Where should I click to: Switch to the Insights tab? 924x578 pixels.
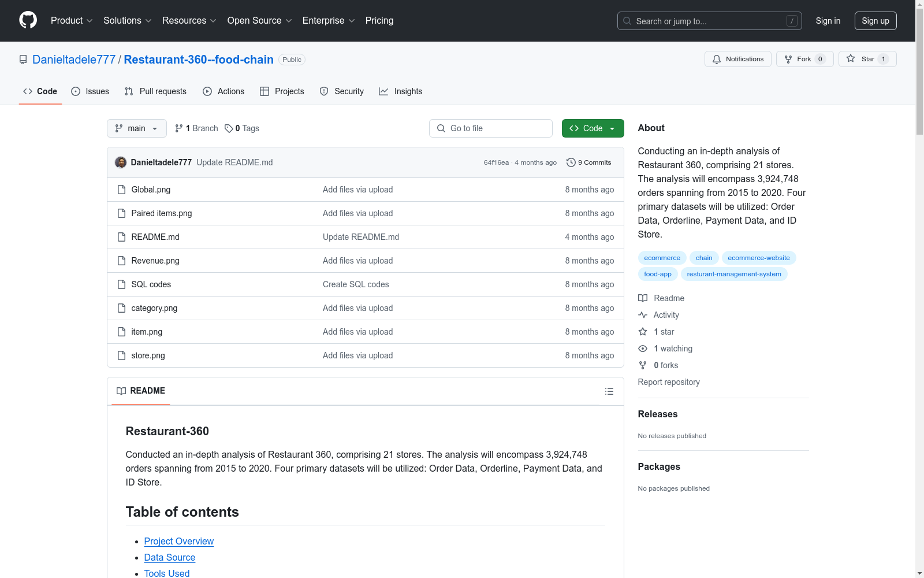(x=400, y=91)
